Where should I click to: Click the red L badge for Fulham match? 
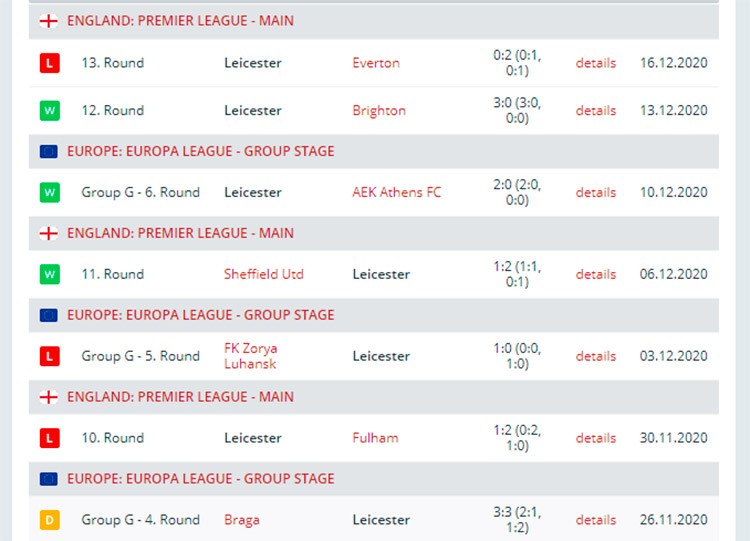click(x=49, y=438)
